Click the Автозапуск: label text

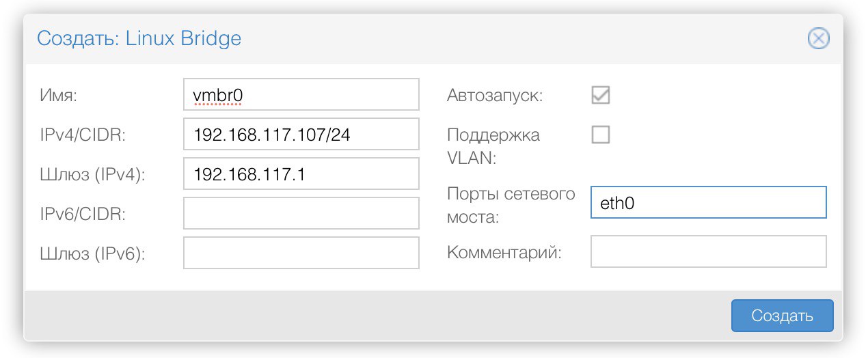pyautogui.click(x=495, y=96)
